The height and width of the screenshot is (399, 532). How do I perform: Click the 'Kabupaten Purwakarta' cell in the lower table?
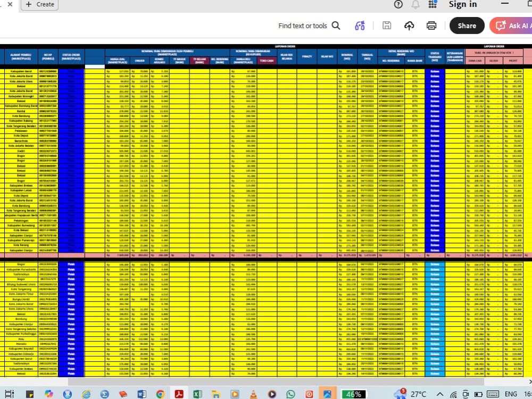point(21,269)
